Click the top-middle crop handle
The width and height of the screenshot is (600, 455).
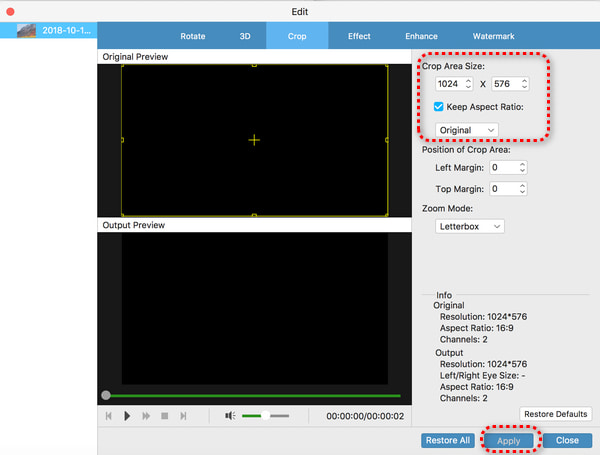pyautogui.click(x=254, y=65)
